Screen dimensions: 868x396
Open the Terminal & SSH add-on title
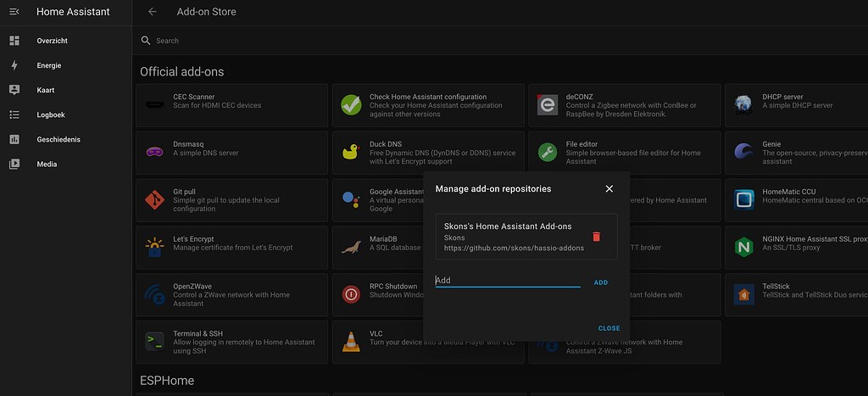pos(198,333)
